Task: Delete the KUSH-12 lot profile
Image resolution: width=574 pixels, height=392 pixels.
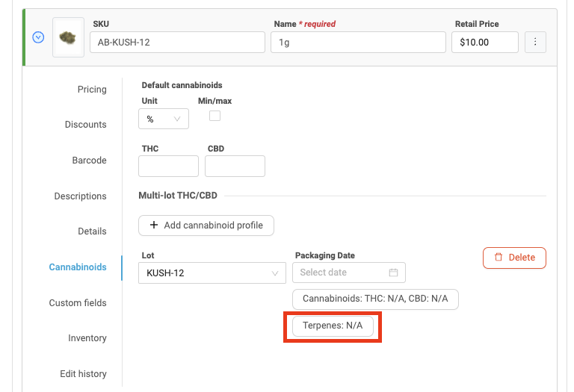Action: point(514,258)
